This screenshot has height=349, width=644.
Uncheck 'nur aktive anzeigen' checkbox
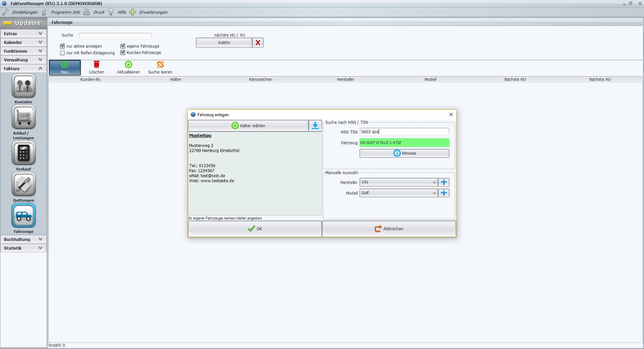[62, 46]
